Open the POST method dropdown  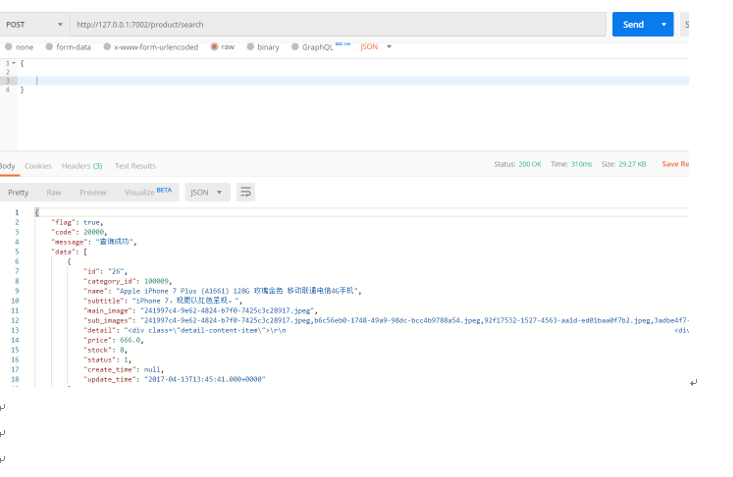(34, 24)
